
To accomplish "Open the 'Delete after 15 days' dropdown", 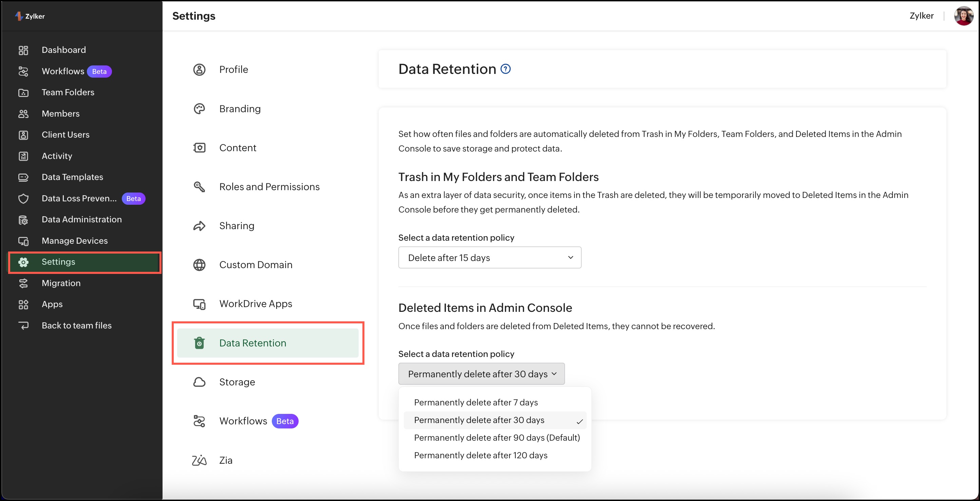I will click(489, 258).
